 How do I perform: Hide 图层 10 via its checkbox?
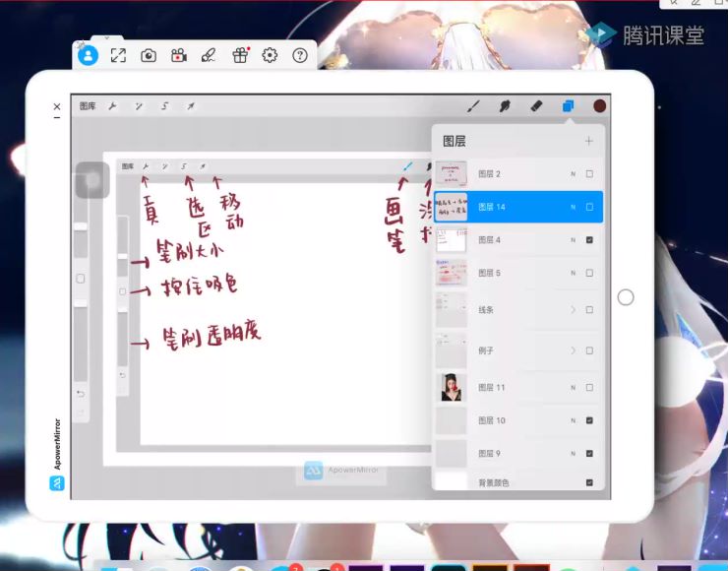(x=589, y=420)
